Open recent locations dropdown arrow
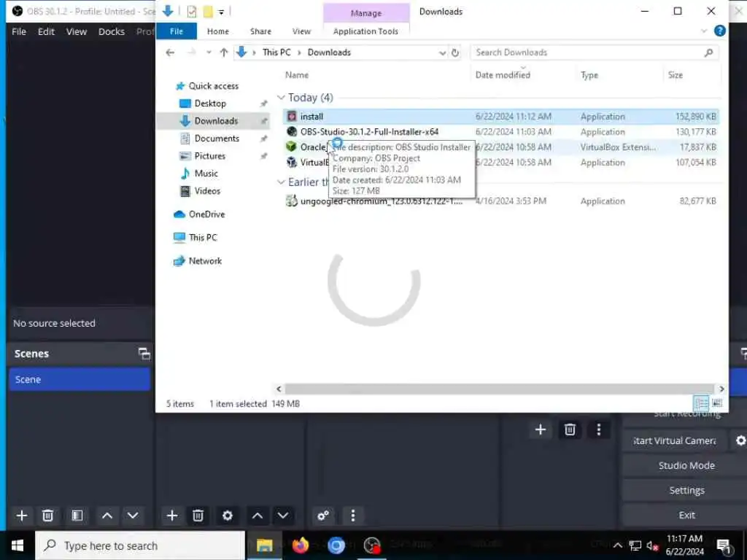 pyautogui.click(x=208, y=52)
